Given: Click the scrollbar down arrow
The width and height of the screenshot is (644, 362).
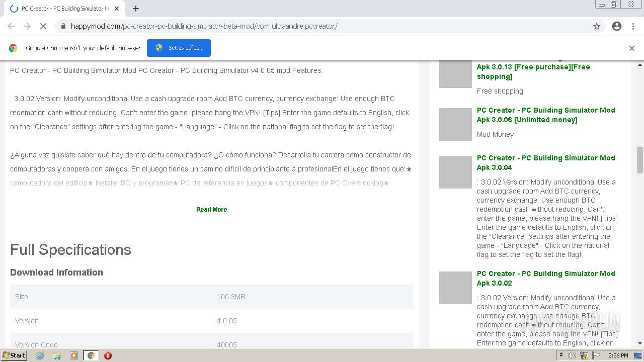Looking at the screenshot, I should click(640, 343).
